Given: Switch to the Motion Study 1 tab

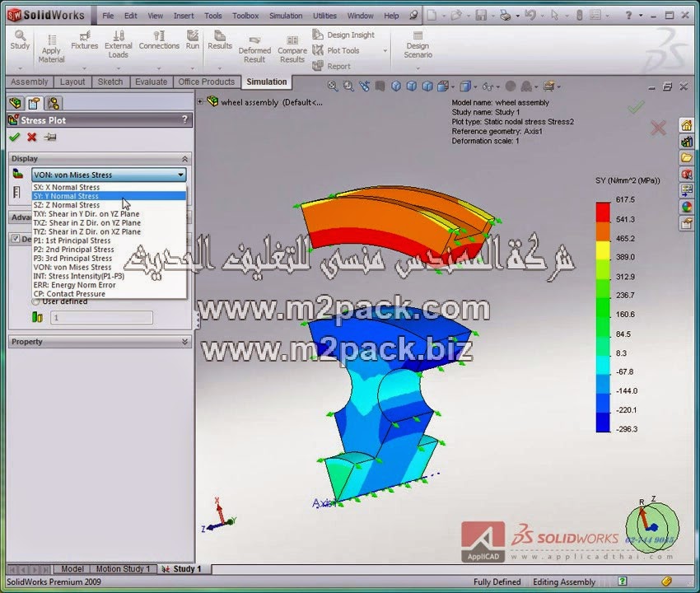Looking at the screenshot, I should (124, 569).
